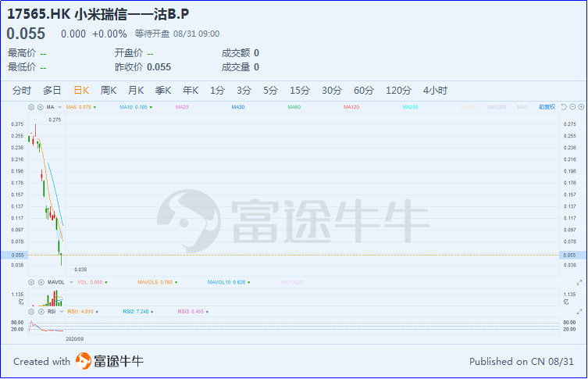Expand the RSI panel to fullscreen
Image resolution: width=588 pixels, height=379 pixels.
[x=579, y=312]
